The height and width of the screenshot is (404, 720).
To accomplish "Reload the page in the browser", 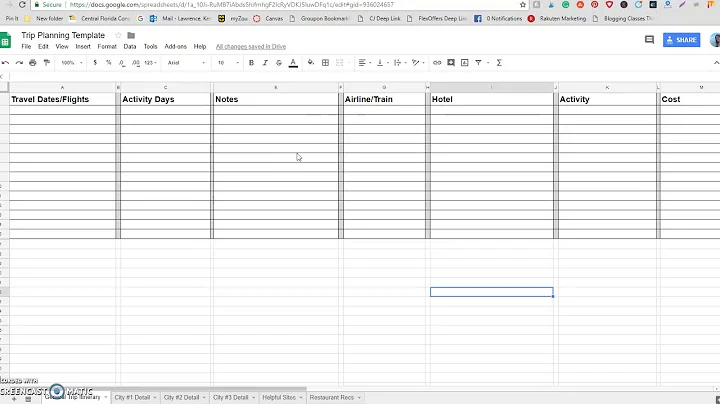I will (22, 5).
